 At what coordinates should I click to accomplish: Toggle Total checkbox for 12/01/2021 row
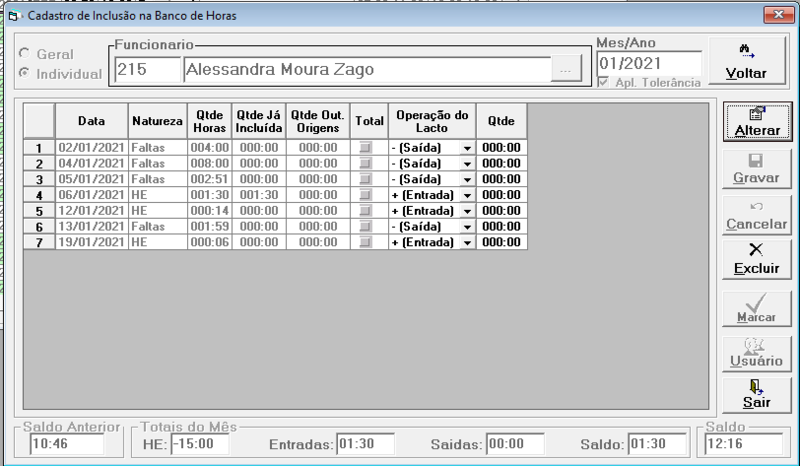click(365, 211)
